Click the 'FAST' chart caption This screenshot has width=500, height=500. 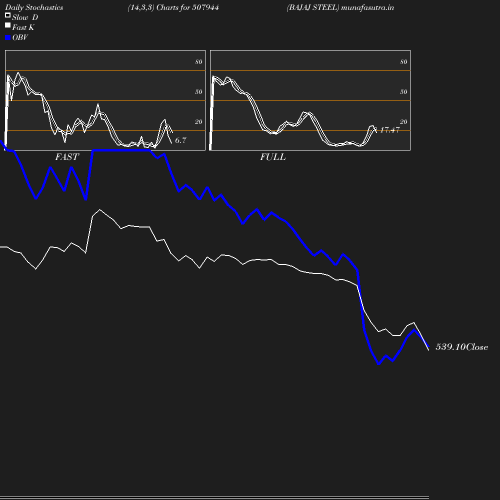point(67,157)
